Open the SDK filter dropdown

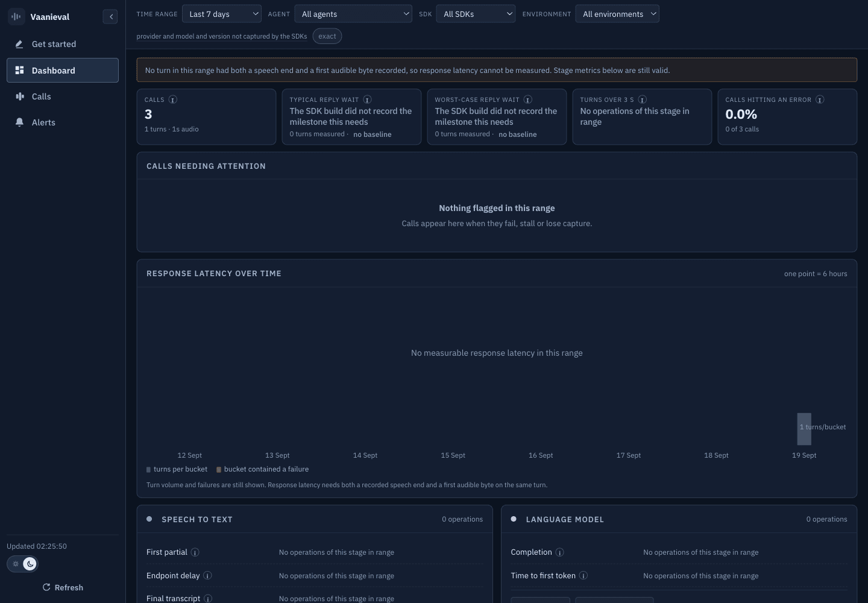tap(476, 14)
